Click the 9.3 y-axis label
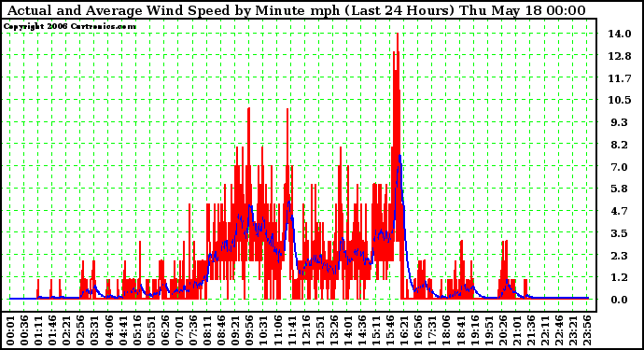Image resolution: width=644 pixels, height=350 pixels. pos(620,122)
